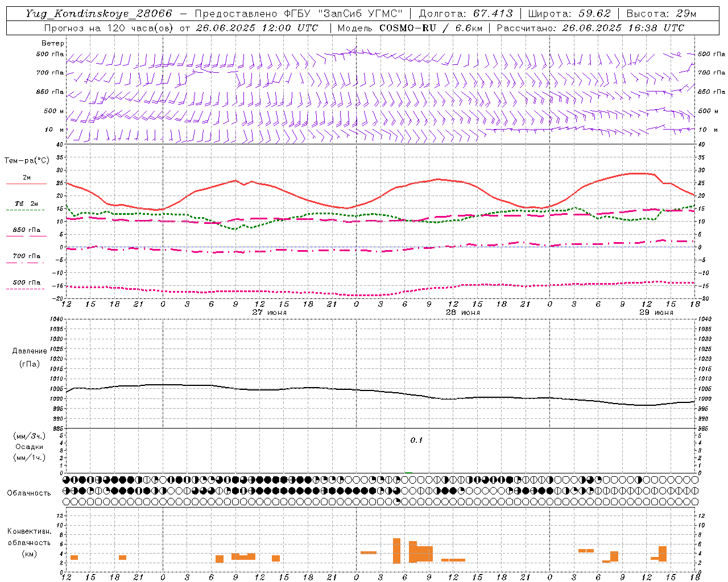Click the 850 гПа temperature legend entry
This screenshot has width=728, height=582.
26,230
